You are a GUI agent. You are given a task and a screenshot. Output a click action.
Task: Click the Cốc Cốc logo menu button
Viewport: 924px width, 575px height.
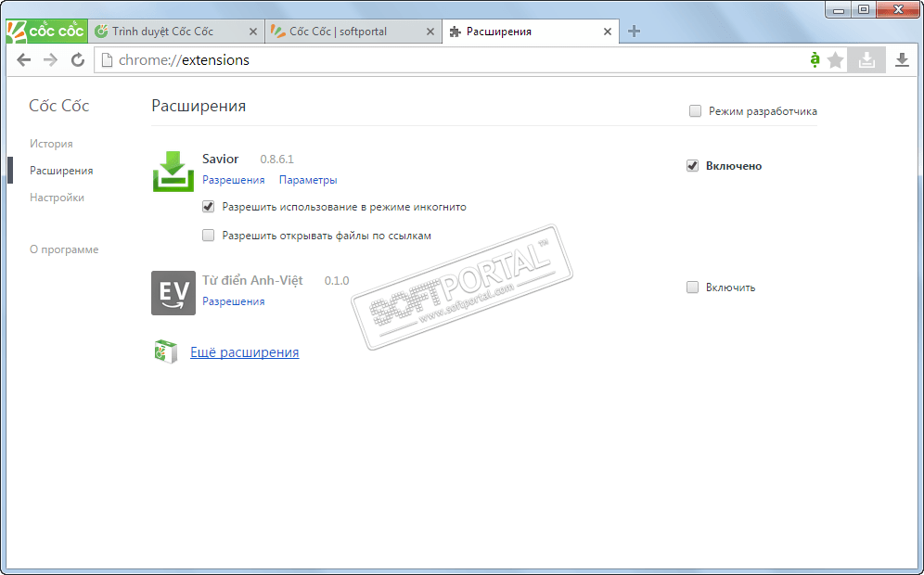coord(46,31)
